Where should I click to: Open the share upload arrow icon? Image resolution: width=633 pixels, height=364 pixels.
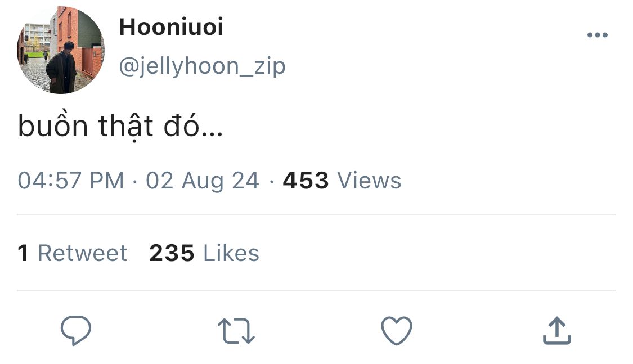coord(556,331)
